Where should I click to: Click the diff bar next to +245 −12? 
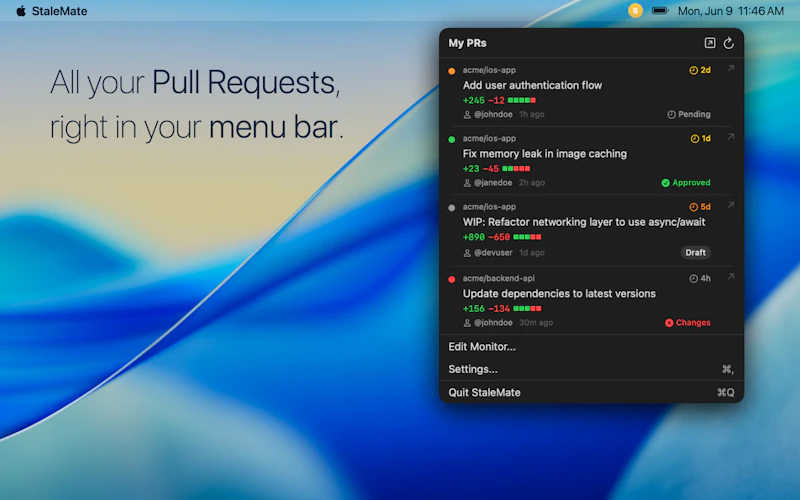(x=521, y=101)
